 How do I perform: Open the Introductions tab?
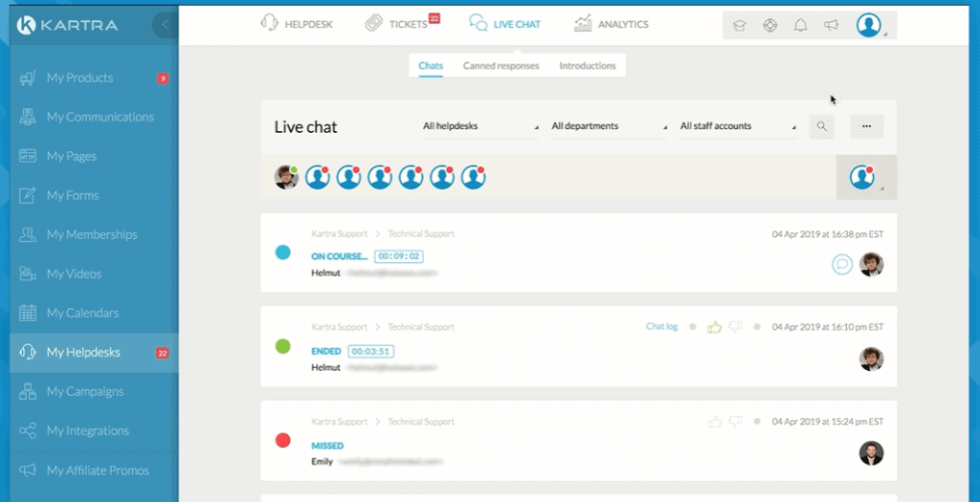(588, 66)
